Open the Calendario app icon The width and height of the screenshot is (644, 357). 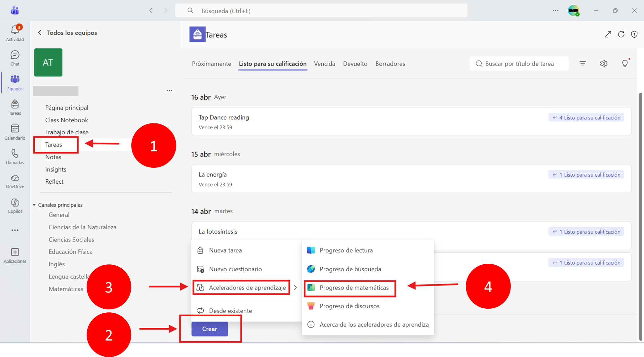click(15, 132)
